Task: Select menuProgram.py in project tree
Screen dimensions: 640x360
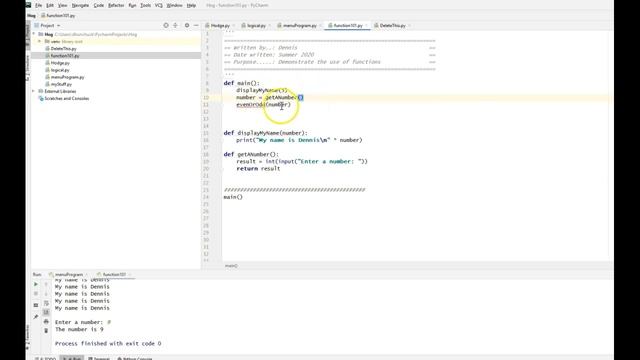Action: coord(67,77)
